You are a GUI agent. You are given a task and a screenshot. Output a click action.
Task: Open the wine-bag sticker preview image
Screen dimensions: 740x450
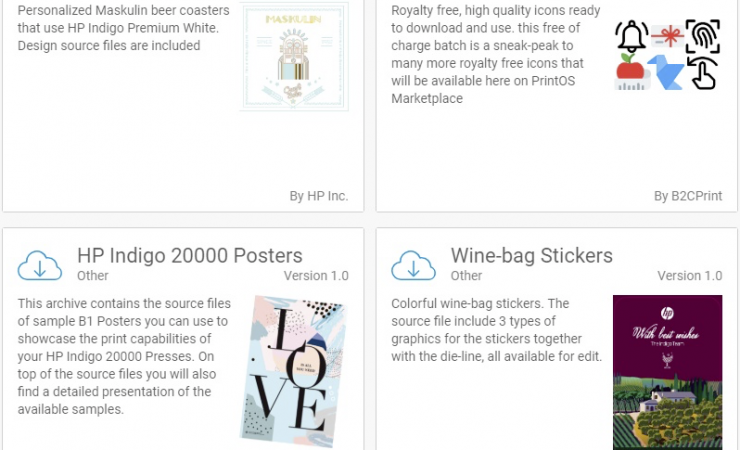pyautogui.click(x=667, y=371)
